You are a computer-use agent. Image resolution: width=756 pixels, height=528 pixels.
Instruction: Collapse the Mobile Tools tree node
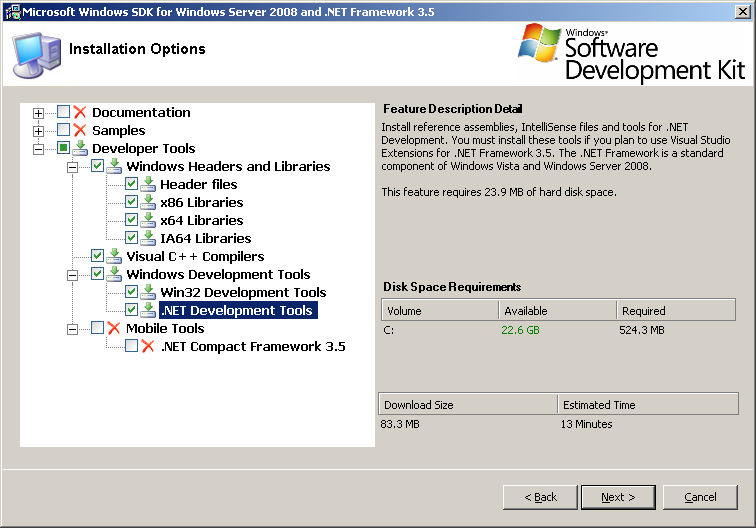tap(72, 329)
